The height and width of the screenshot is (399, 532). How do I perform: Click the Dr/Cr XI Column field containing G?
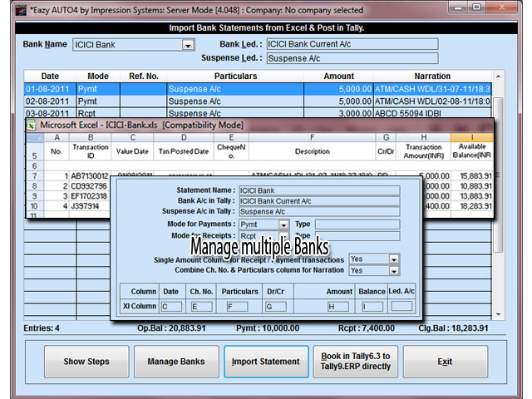pos(275,307)
